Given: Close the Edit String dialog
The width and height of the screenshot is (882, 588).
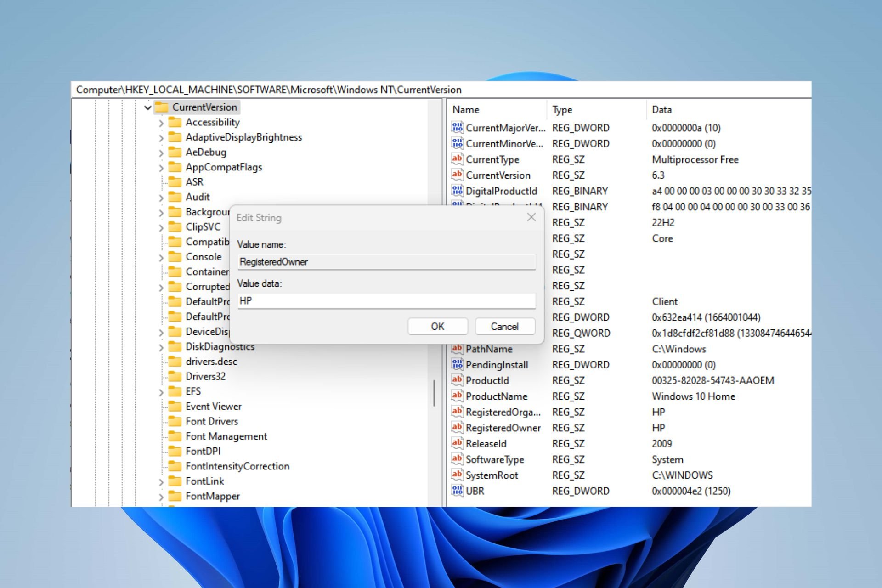Looking at the screenshot, I should click(531, 217).
